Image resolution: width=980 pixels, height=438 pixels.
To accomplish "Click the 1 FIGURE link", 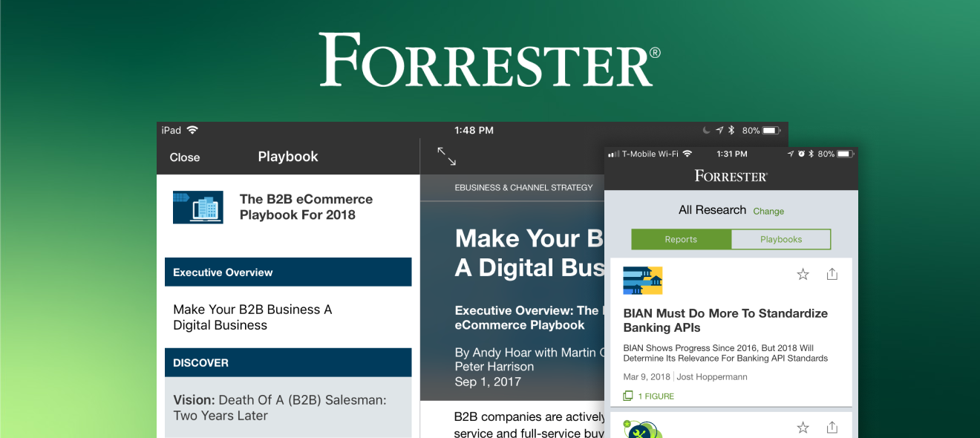I will pos(656,396).
